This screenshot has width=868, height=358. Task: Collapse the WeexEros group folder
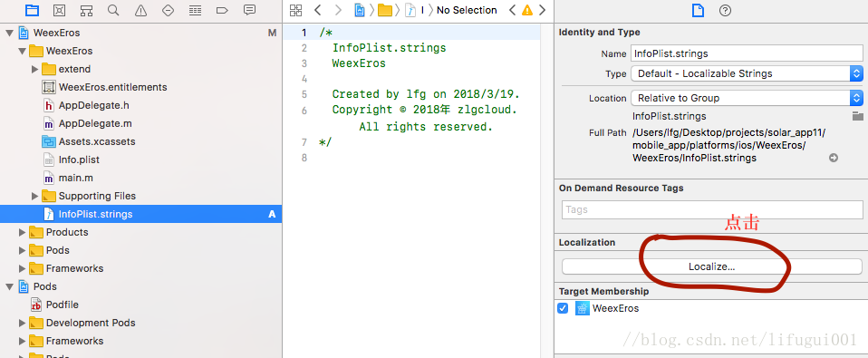[22, 52]
